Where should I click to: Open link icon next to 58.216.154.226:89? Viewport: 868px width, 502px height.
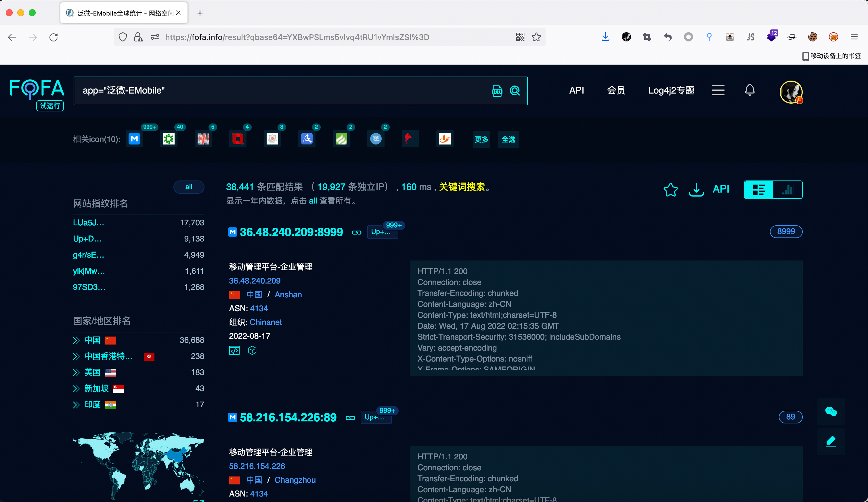pos(350,418)
